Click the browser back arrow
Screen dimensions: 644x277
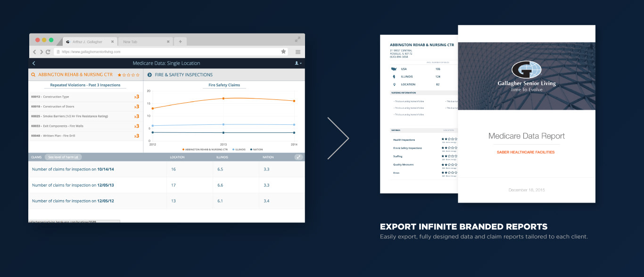click(x=34, y=52)
